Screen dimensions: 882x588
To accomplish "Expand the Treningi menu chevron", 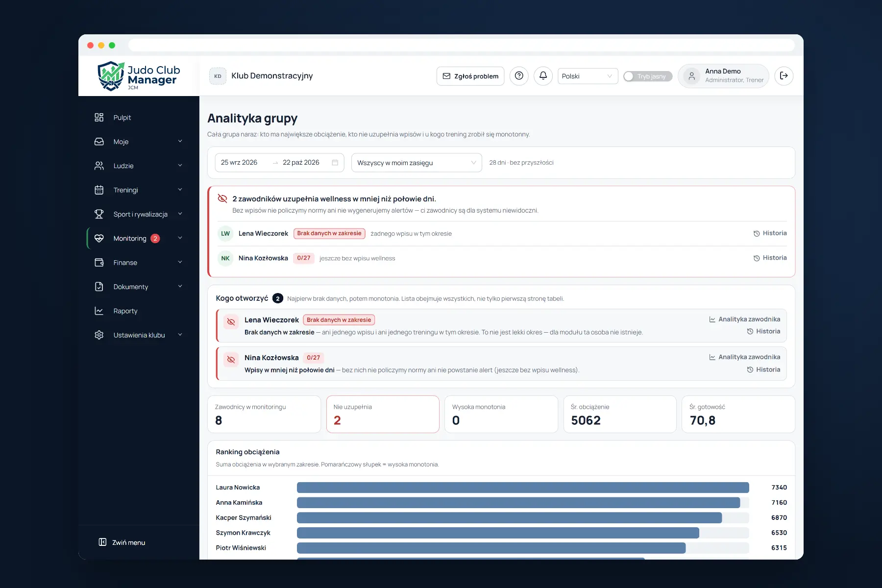I will pos(180,190).
